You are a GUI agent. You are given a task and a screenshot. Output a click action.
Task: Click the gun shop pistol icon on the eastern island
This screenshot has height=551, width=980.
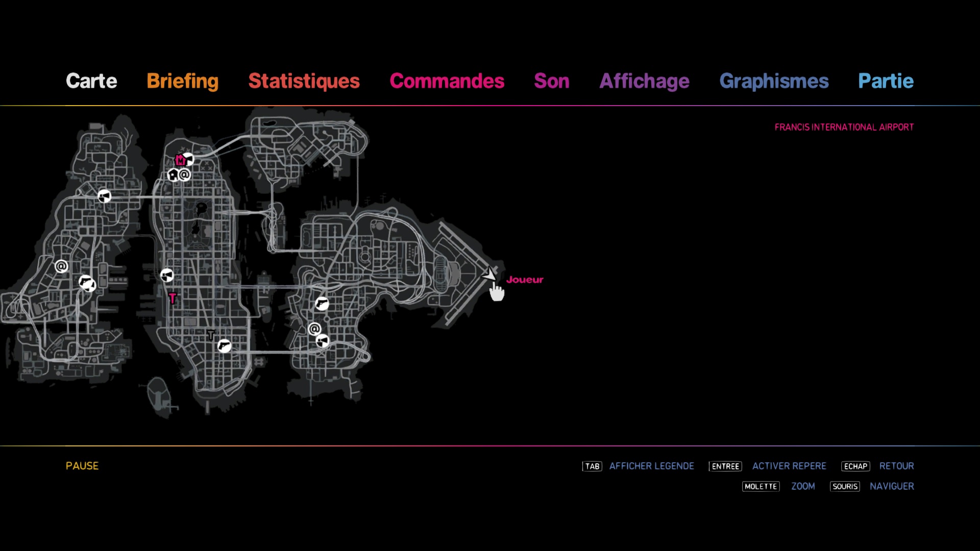click(322, 304)
